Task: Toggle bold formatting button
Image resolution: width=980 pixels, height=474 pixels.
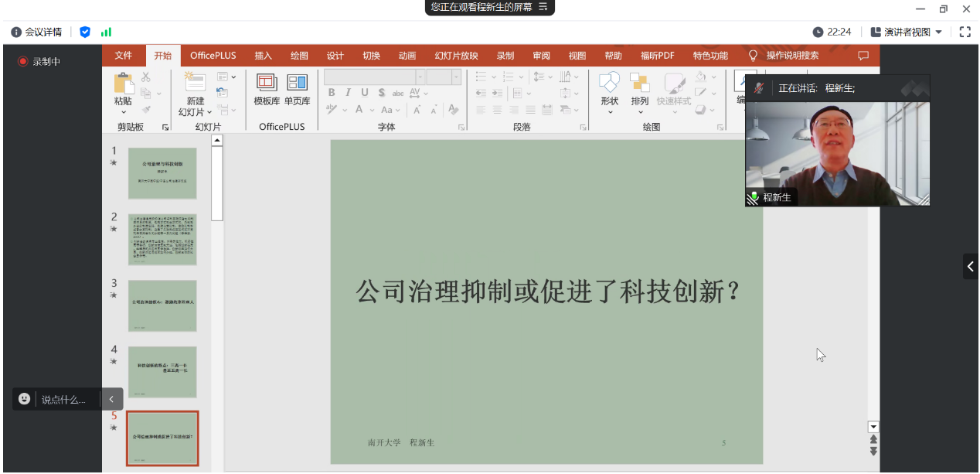Action: click(332, 93)
